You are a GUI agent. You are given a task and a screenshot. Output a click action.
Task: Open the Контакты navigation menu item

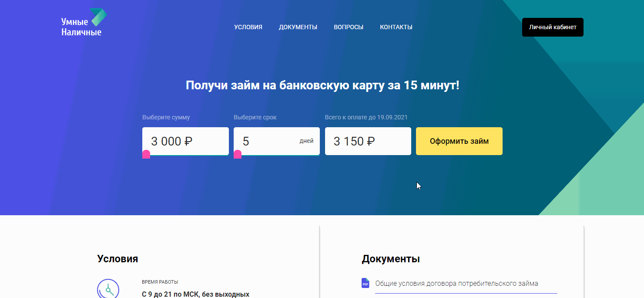pos(396,27)
